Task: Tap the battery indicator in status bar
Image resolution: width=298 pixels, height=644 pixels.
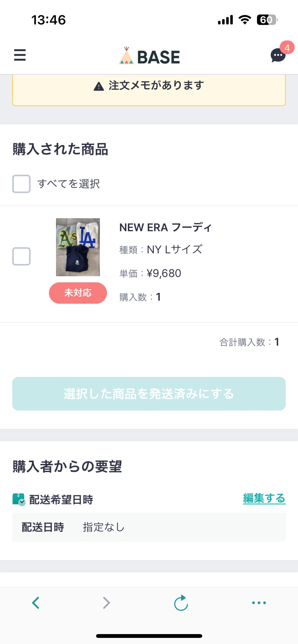Action: click(x=267, y=20)
